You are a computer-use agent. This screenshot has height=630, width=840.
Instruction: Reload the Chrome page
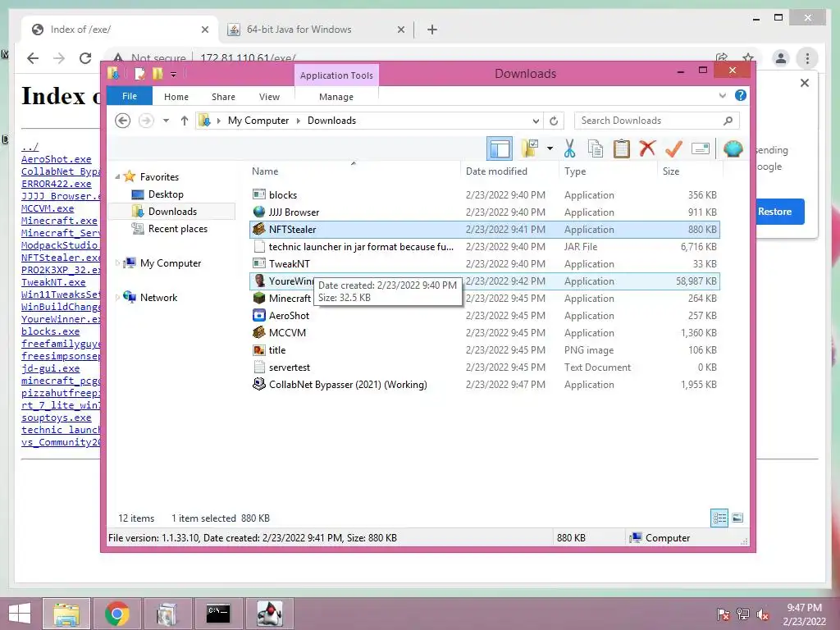click(x=84, y=58)
